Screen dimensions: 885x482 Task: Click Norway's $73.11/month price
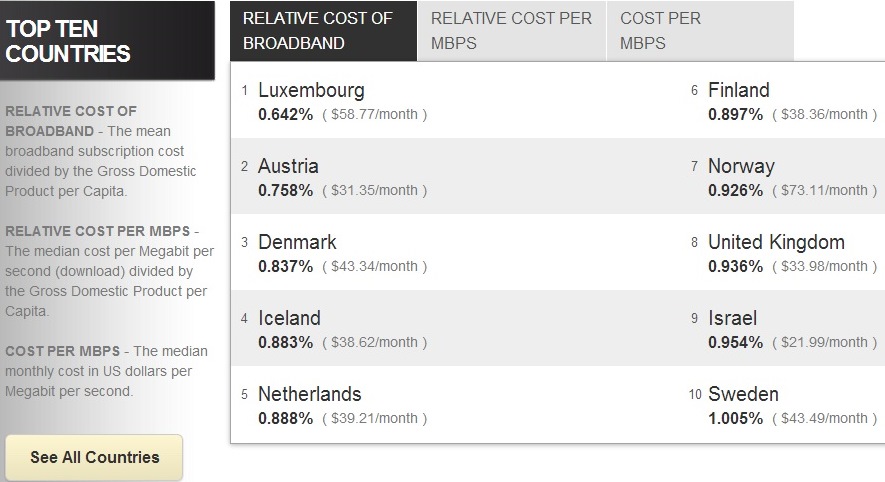coord(824,191)
